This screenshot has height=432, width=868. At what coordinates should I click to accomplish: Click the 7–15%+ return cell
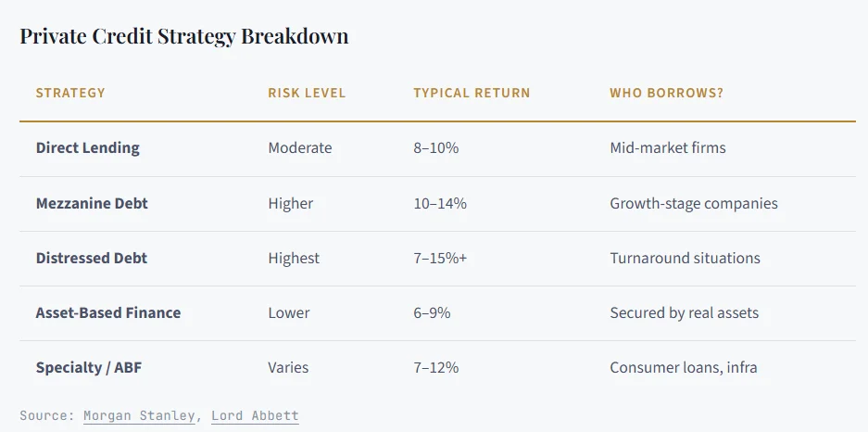[x=440, y=258]
